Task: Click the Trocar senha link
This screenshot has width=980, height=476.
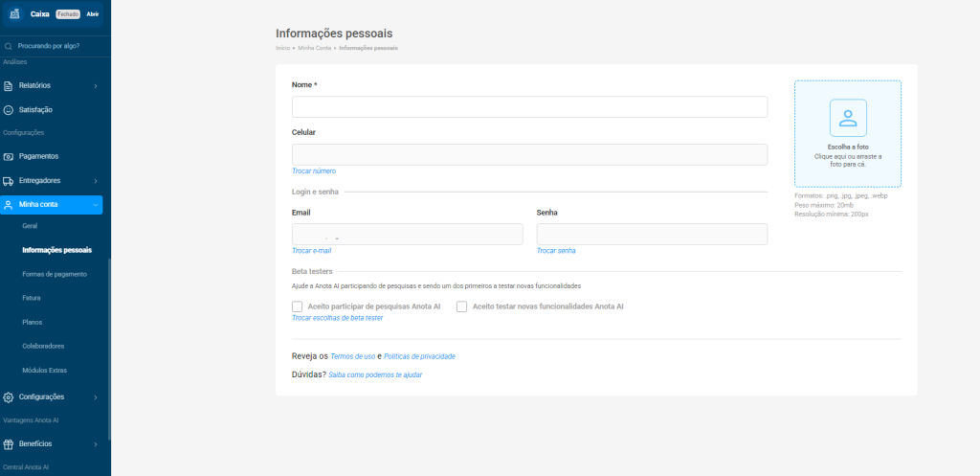Action: coord(556,250)
